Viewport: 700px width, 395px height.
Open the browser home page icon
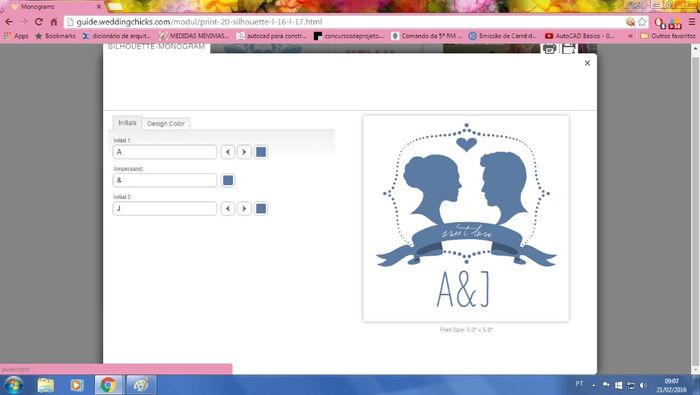54,22
